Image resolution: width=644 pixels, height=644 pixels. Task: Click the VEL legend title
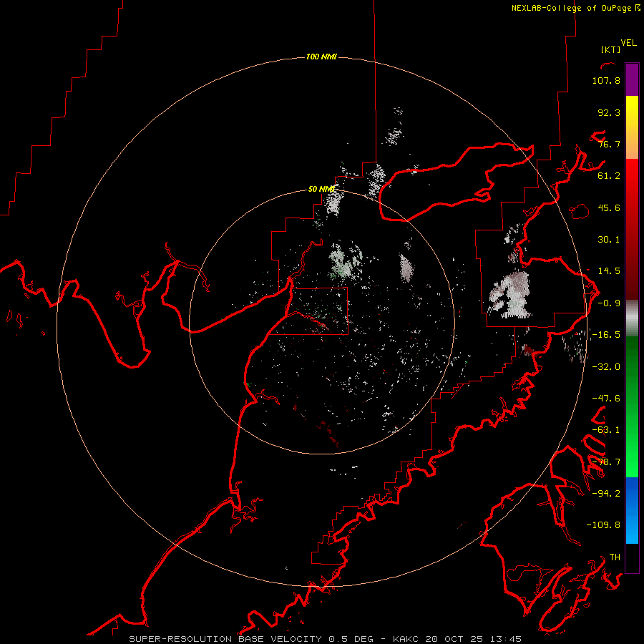click(x=628, y=43)
